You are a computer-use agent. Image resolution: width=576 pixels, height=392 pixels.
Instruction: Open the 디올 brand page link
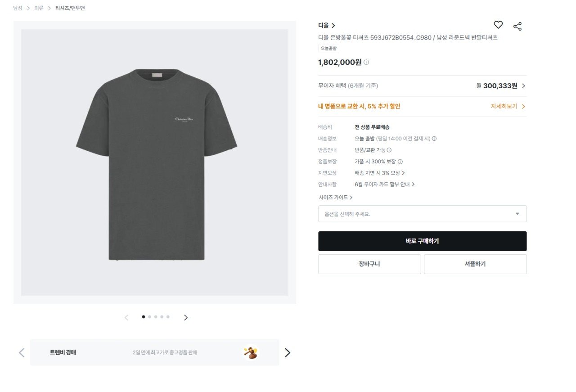pos(326,26)
